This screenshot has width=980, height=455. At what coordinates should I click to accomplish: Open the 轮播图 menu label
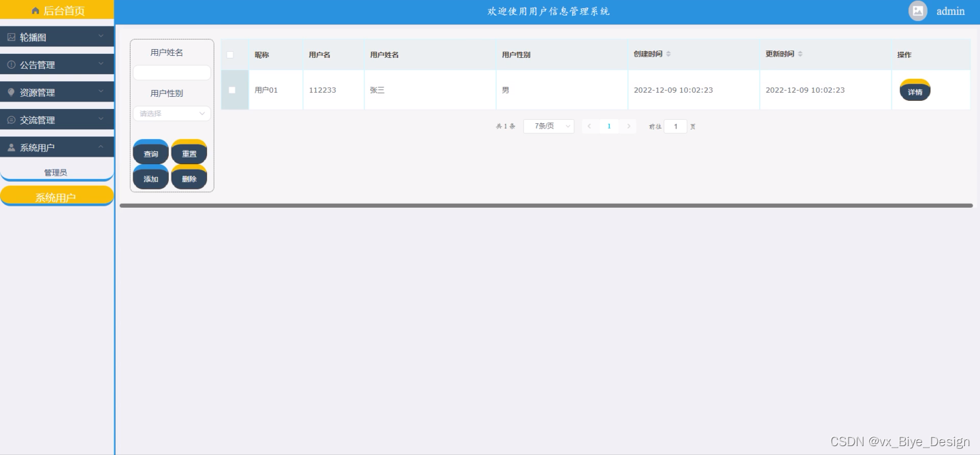pos(33,37)
